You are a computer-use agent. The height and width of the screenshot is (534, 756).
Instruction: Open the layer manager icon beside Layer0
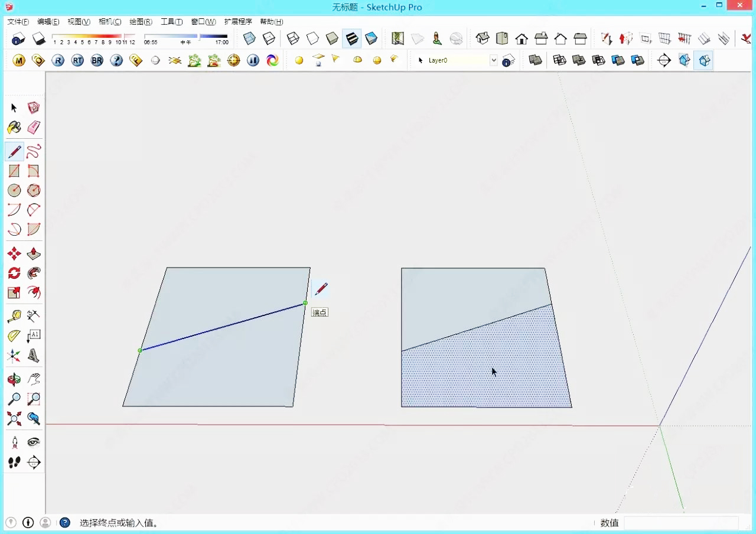click(509, 60)
